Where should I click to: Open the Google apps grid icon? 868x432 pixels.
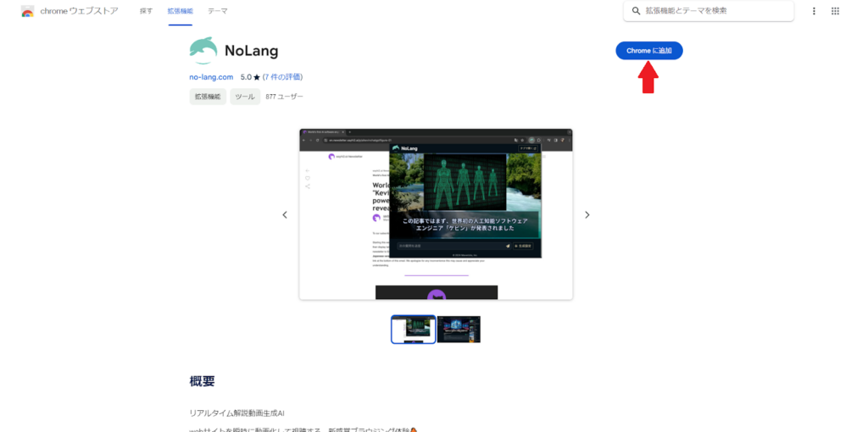835,11
